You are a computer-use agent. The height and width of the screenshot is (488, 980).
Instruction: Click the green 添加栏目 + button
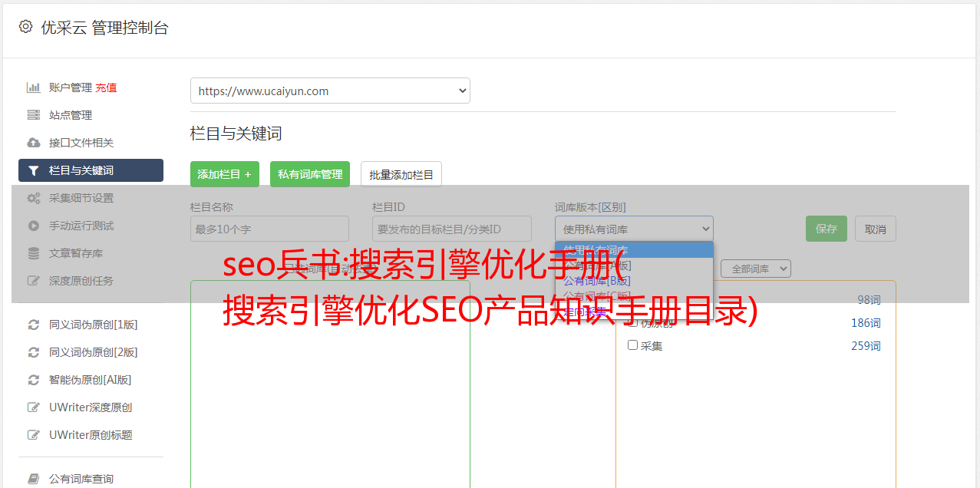coord(225,174)
